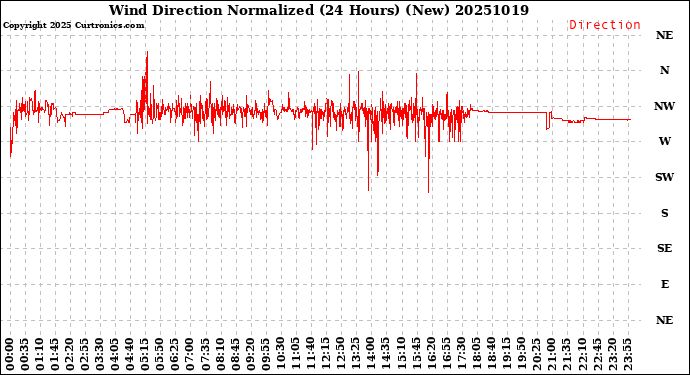Screen dimensions: 690x375
Task: Click the 'SW' direction axis label
Action: click(664, 177)
